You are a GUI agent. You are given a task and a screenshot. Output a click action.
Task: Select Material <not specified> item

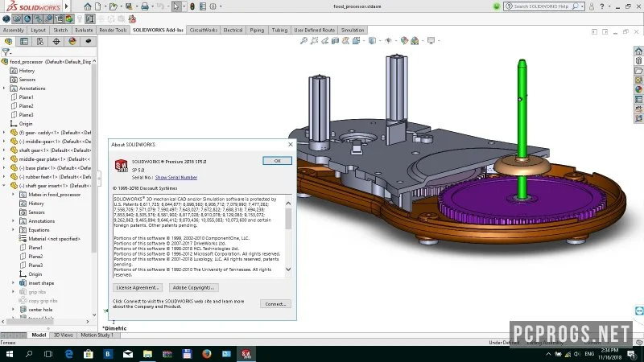54,239
